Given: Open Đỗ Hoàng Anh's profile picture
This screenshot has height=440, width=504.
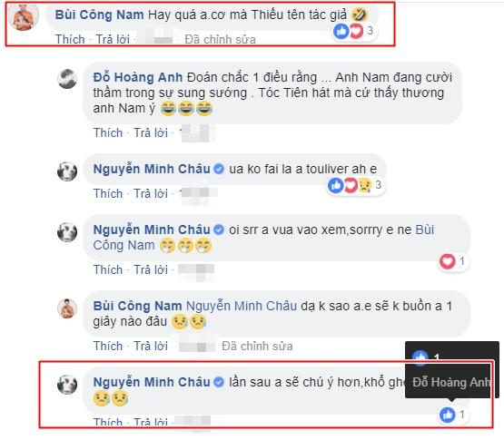Looking at the screenshot, I should 67,79.
